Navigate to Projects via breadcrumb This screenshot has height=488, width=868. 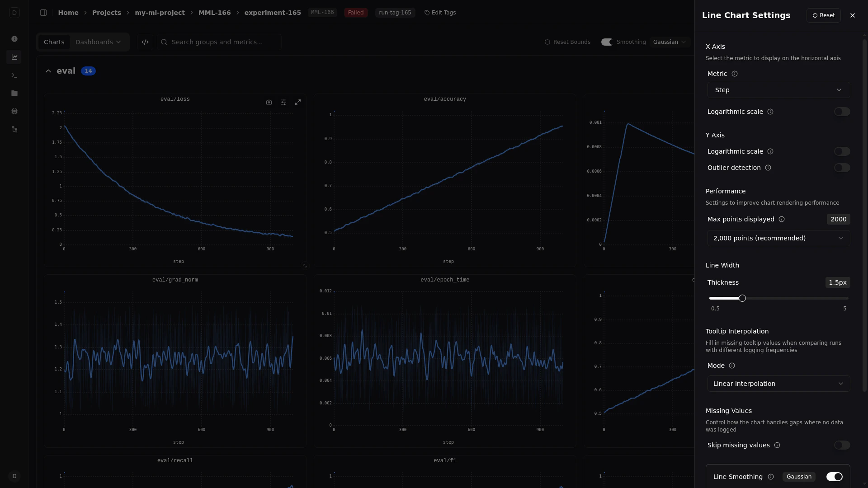[107, 13]
